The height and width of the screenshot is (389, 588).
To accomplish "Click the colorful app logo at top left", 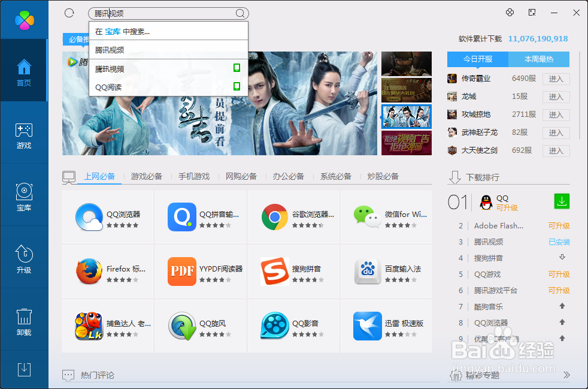I will tap(25, 20).
